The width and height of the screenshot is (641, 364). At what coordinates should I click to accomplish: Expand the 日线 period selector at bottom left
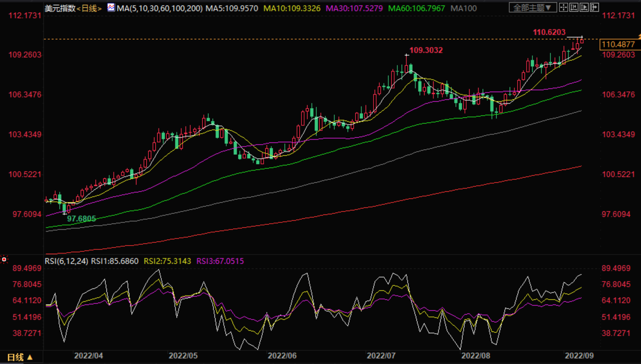click(20, 357)
